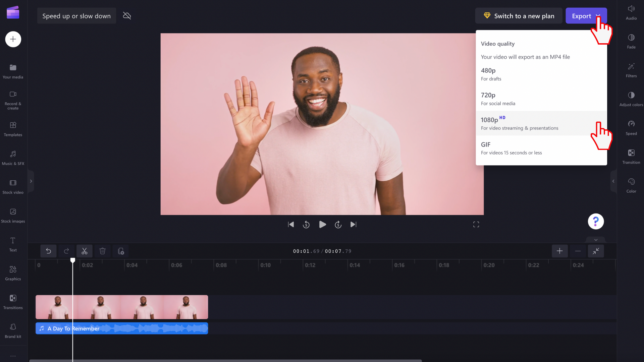Select 1080p HD export quality

520,123
